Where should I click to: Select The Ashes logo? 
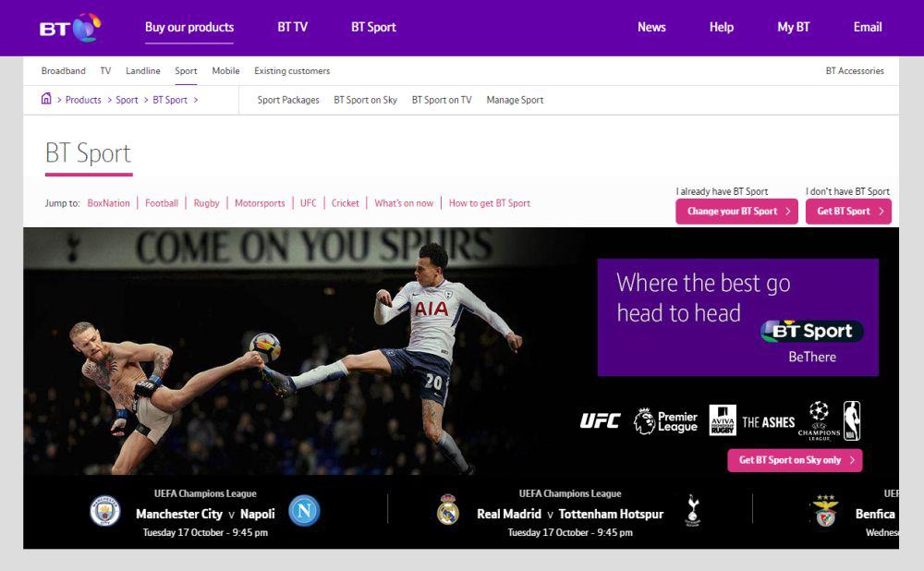point(771,421)
